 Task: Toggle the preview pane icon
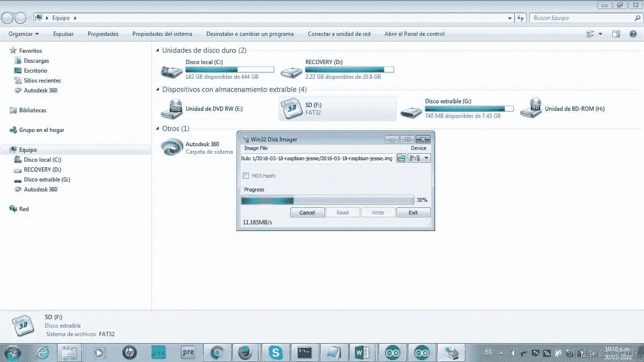(x=616, y=34)
